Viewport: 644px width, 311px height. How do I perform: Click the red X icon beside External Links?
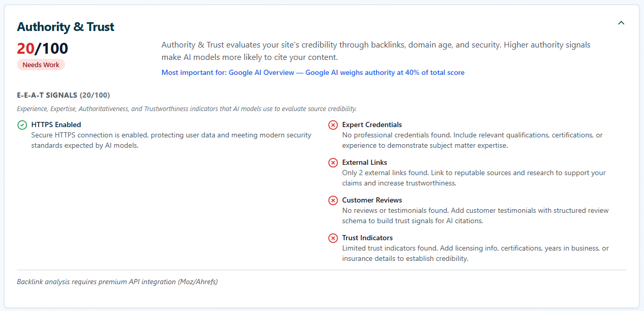tap(333, 162)
